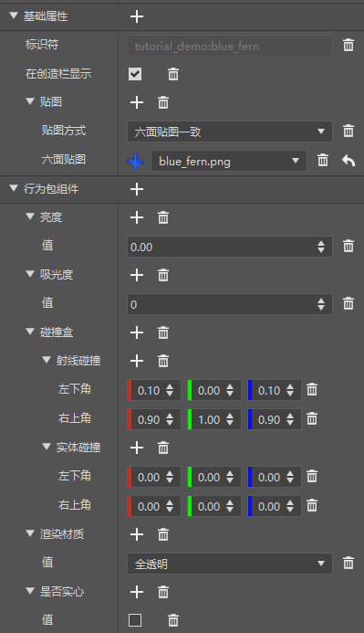Open the blue_fern.png texture dropdown

pos(229,161)
